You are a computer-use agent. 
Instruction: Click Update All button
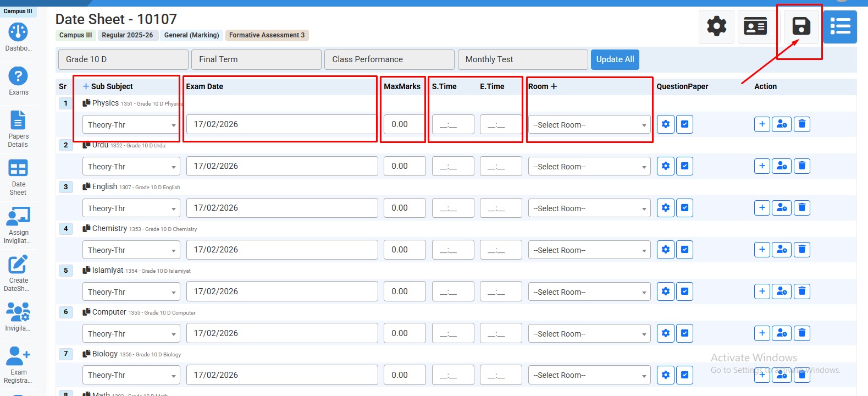pos(615,59)
